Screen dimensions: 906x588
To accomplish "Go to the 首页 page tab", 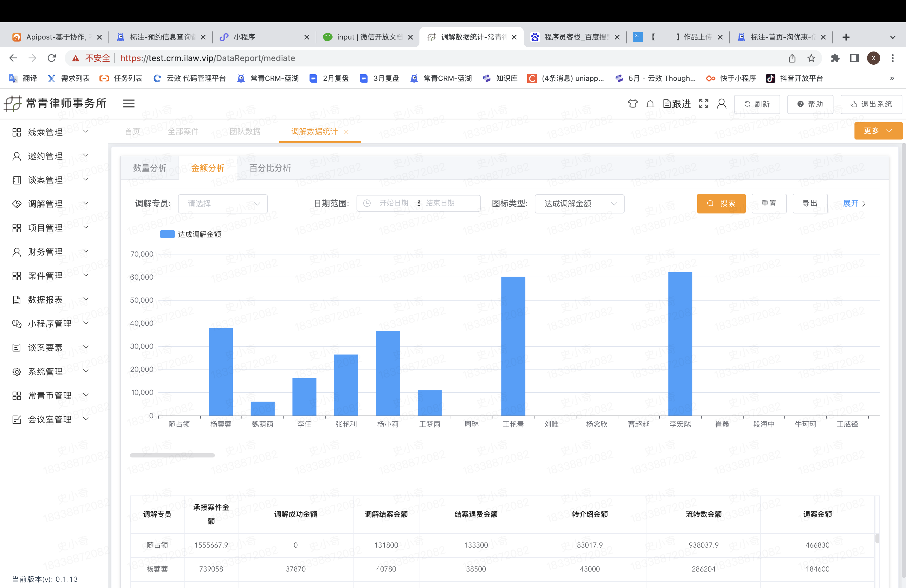I will (x=132, y=131).
